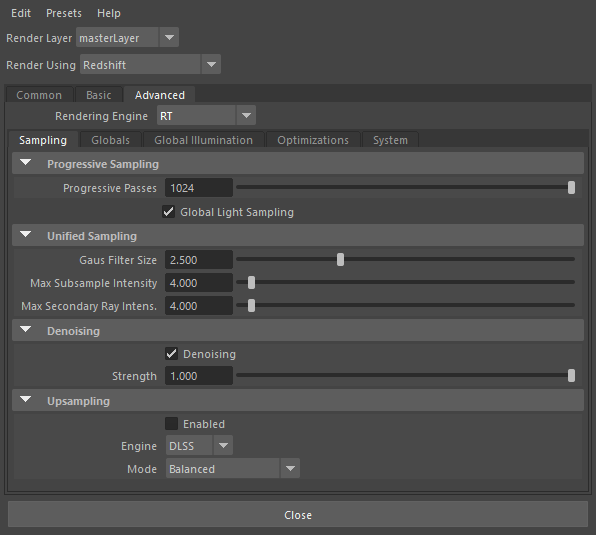
Task: Click the Progressive Passes value field
Action: (199, 188)
